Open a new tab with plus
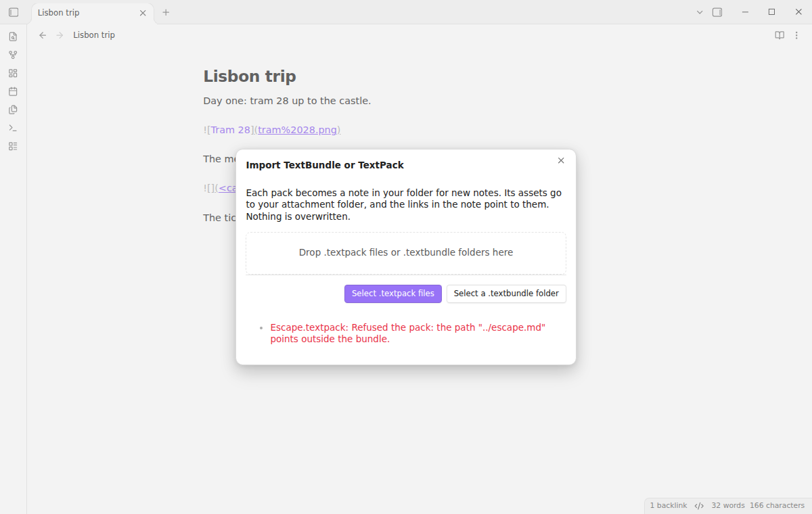This screenshot has height=514, width=812. pos(166,12)
